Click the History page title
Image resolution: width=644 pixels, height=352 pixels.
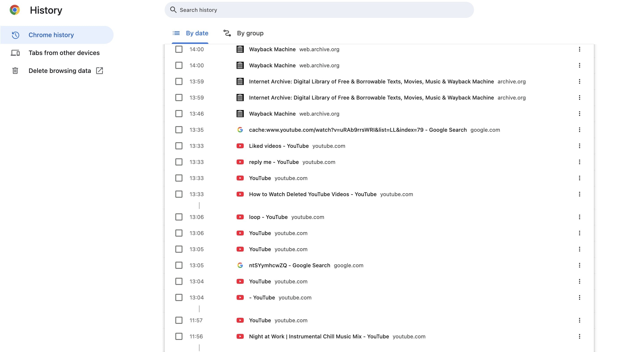coord(46,10)
